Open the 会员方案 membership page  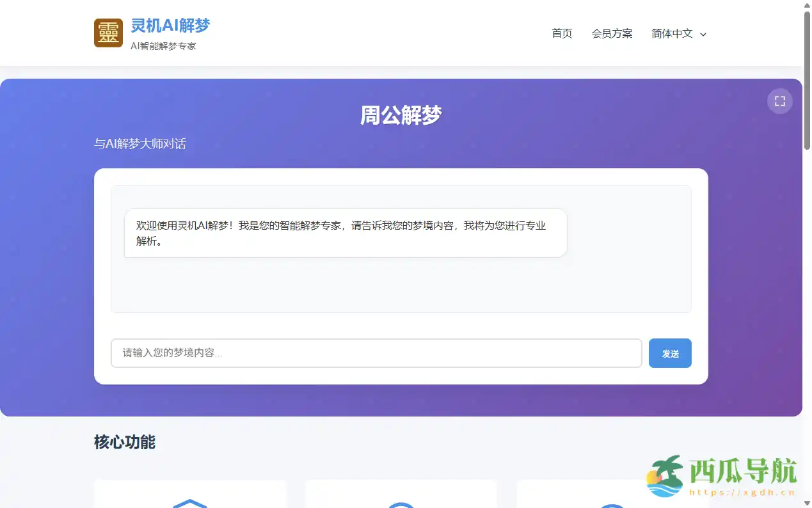coord(612,34)
